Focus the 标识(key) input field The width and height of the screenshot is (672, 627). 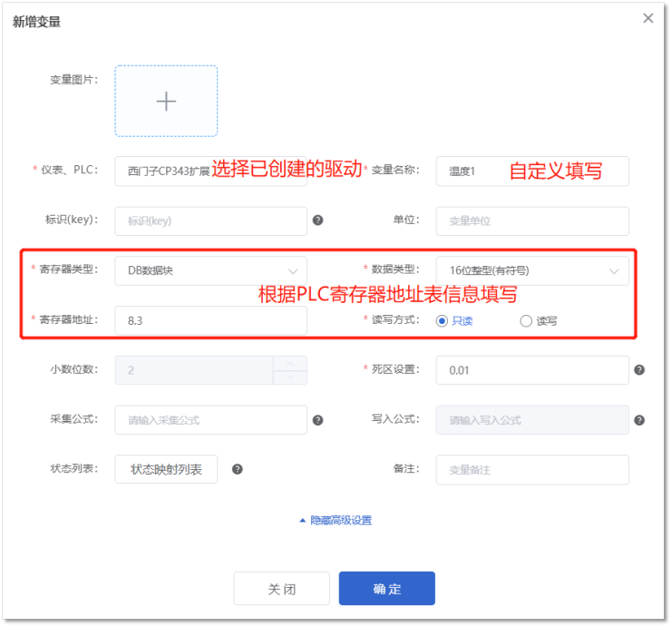(x=211, y=220)
